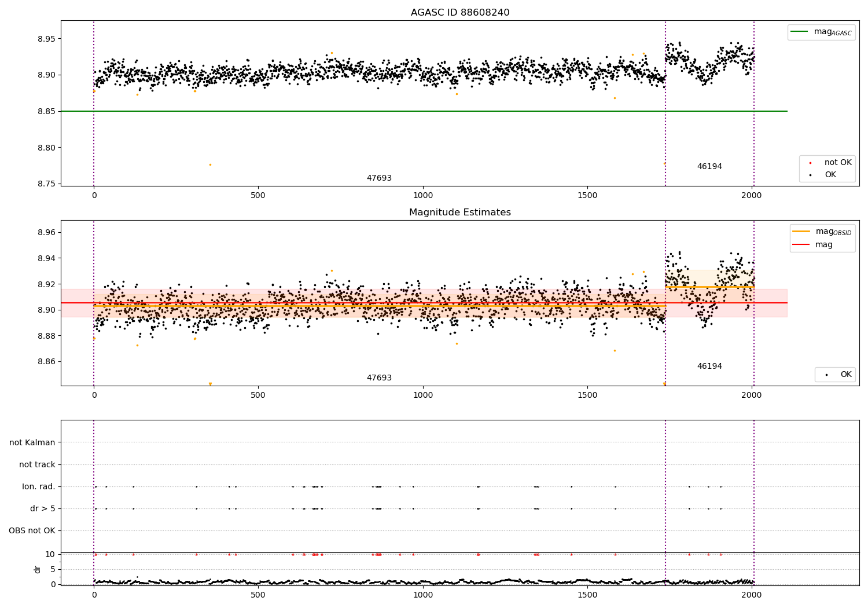The width and height of the screenshot is (868, 608).
Task: Click the 'Ion. rad.' row label
Action: [x=39, y=486]
